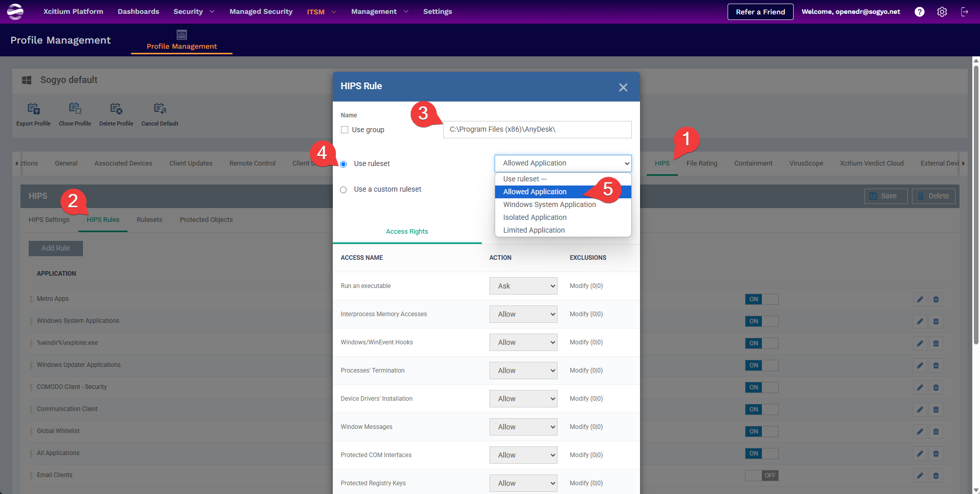Delete the Email Clients rule
The image size is (980, 494).
click(936, 476)
